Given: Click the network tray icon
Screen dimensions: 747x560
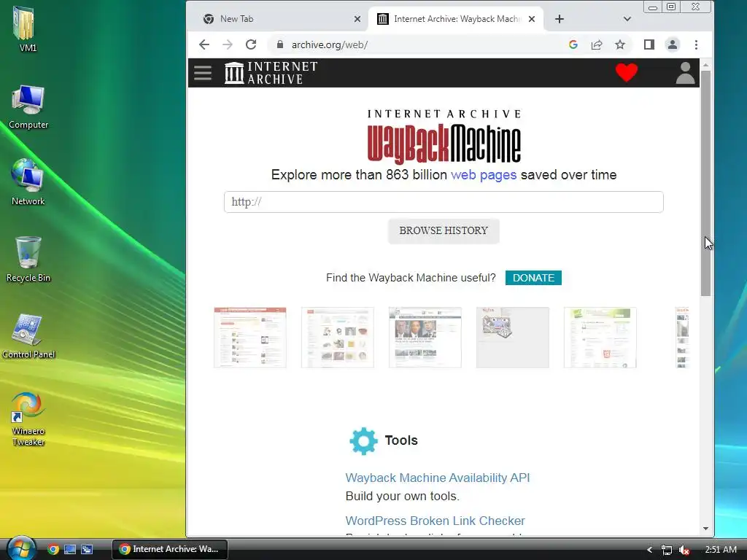Looking at the screenshot, I should coord(667,550).
